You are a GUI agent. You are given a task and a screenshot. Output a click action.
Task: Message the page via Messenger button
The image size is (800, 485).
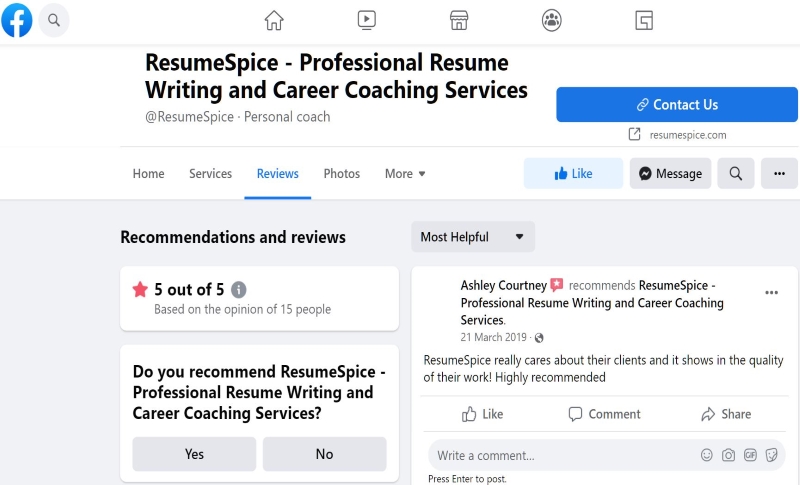click(670, 173)
